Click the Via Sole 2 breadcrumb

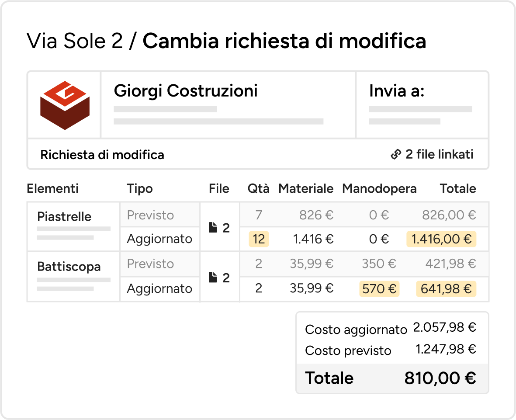pyautogui.click(x=75, y=41)
